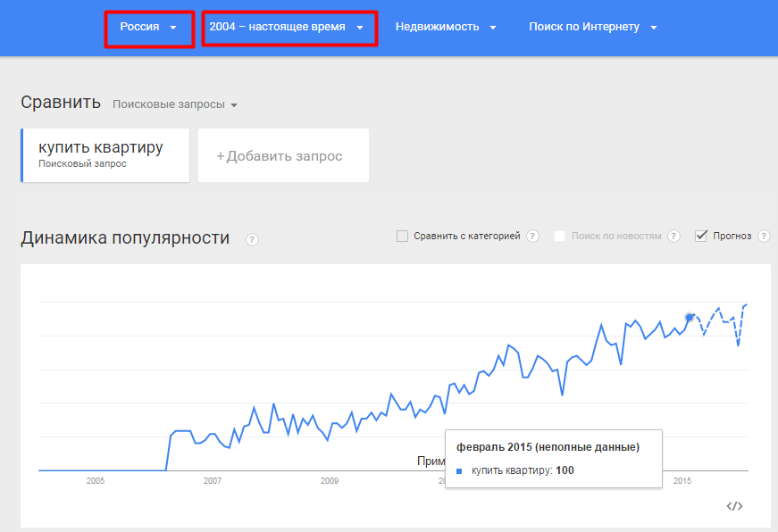Click help icon beside the Прогноз checkbox

coord(764,236)
